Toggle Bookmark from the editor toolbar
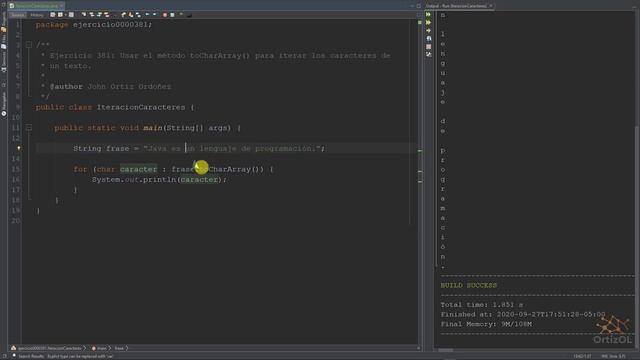The height and width of the screenshot is (360, 640). [x=138, y=15]
